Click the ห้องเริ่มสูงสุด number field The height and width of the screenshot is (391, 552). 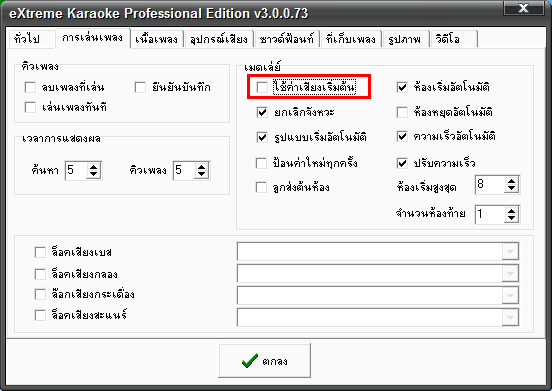click(490, 185)
